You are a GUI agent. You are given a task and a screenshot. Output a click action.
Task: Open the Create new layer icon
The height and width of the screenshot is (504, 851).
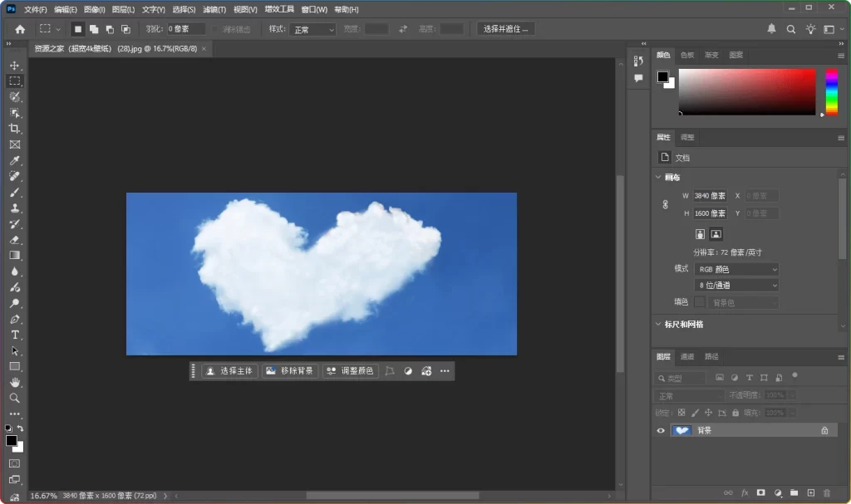pyautogui.click(x=810, y=492)
